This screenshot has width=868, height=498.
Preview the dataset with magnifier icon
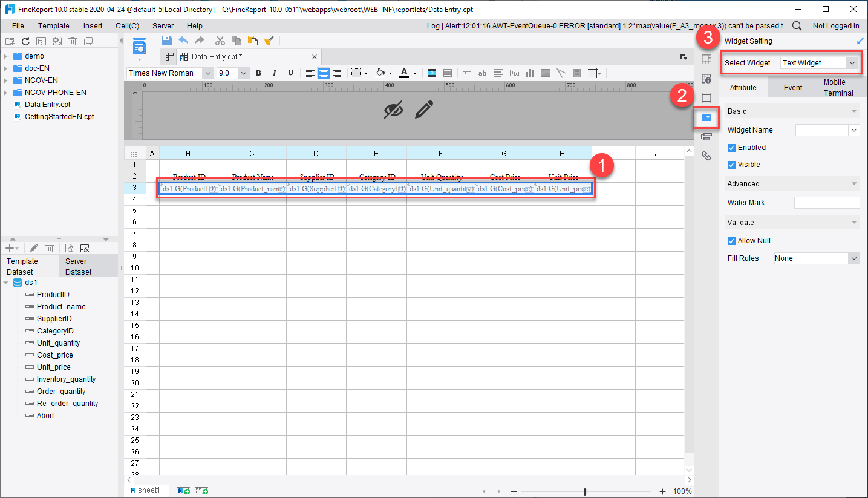point(68,247)
